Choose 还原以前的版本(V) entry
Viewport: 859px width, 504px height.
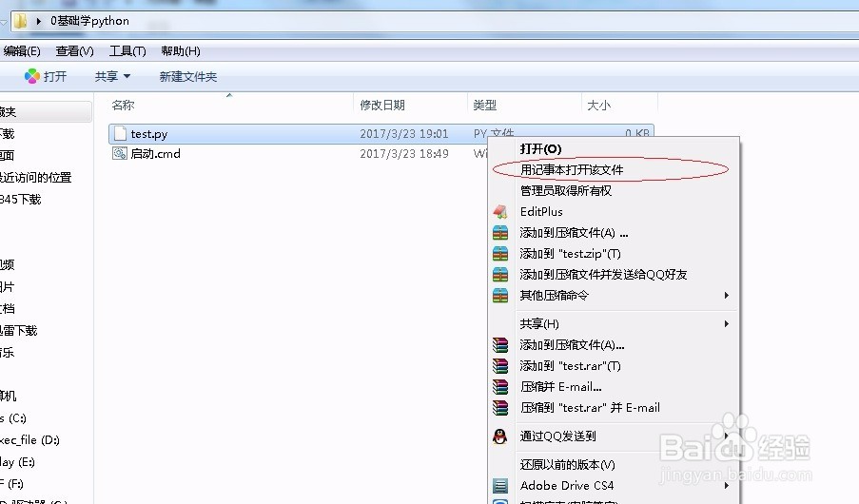tap(567, 465)
